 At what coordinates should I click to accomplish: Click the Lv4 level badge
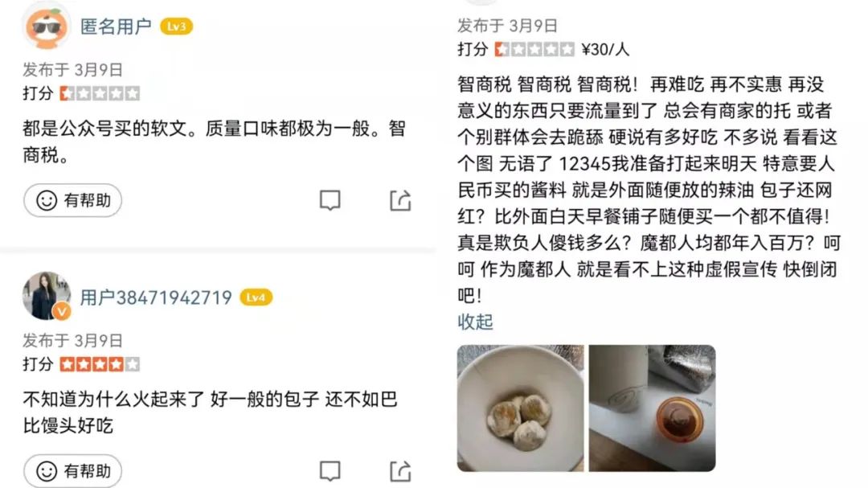pyautogui.click(x=256, y=297)
